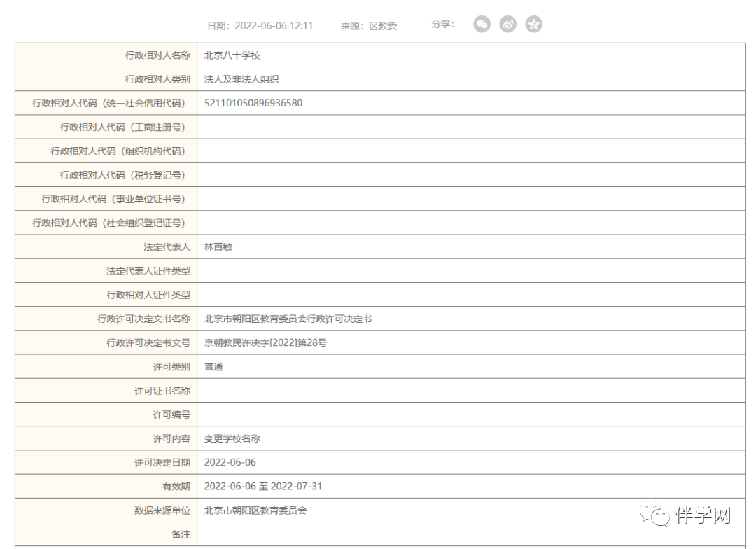Click the 行政许可决定文书名称 label

(143, 319)
